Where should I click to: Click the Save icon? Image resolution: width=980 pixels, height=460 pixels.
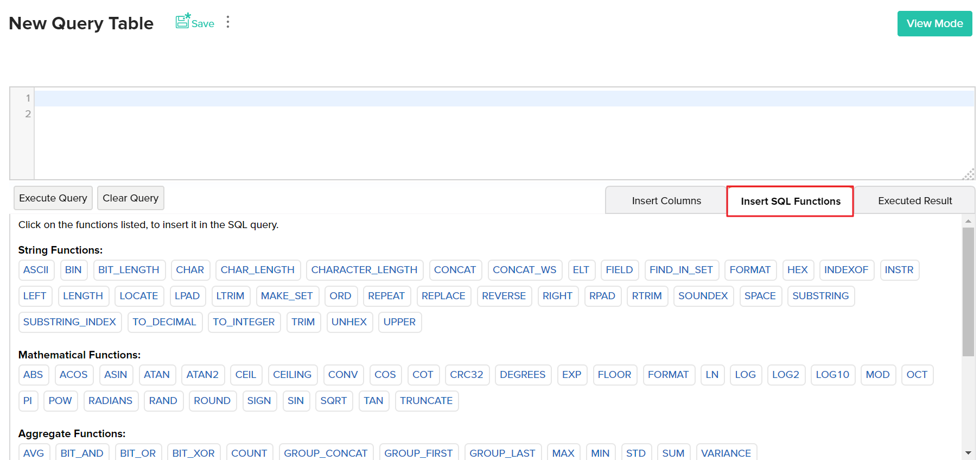coord(183,22)
